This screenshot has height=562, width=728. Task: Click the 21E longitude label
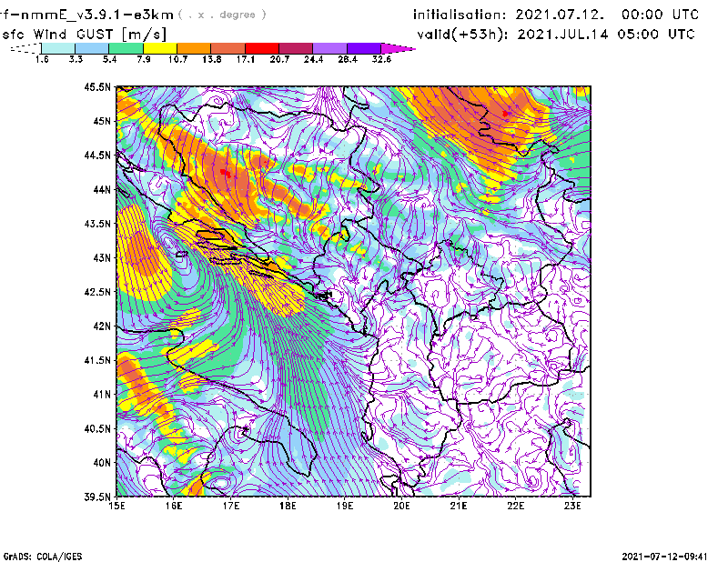[459, 506]
